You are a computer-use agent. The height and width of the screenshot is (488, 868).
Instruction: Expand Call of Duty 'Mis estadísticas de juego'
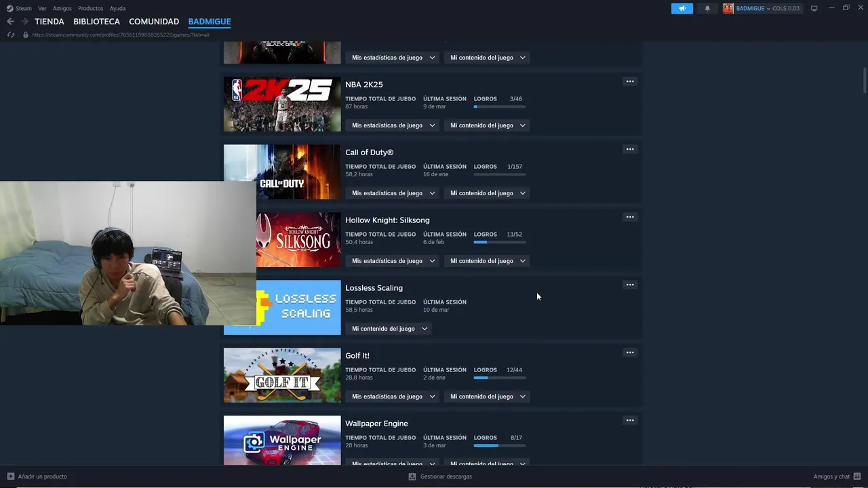393,193
